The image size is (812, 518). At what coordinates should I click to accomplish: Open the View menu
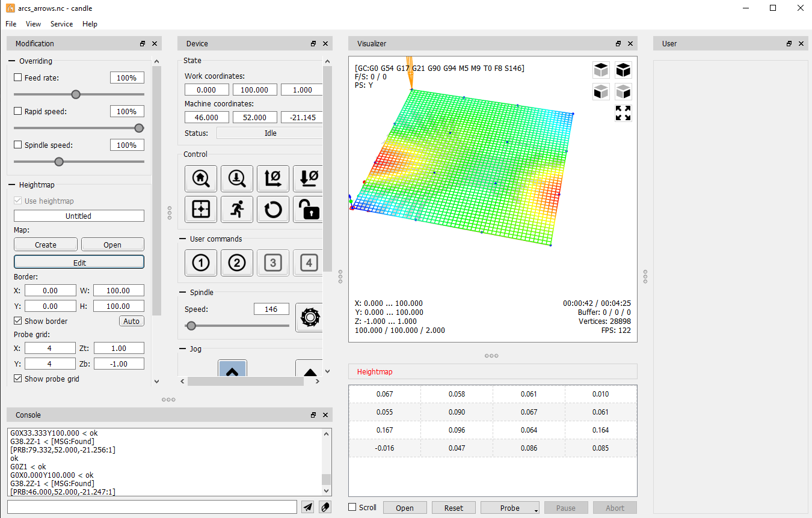click(x=33, y=24)
